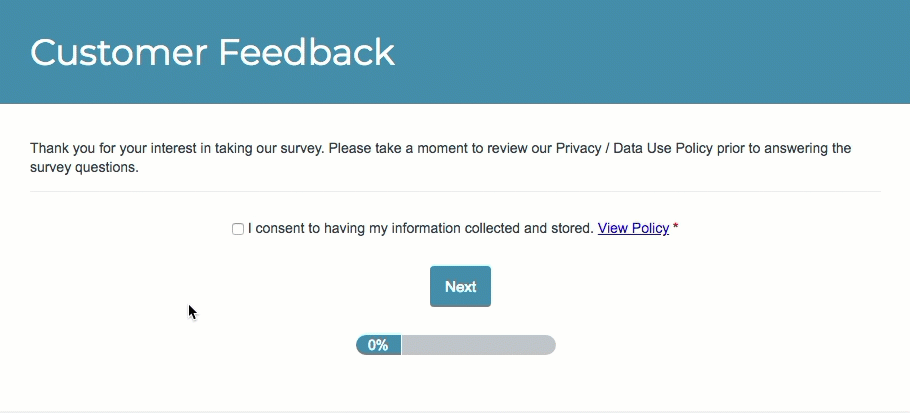
Task: Click the gray unfilled part of progress bar
Action: pyautogui.click(x=478, y=345)
